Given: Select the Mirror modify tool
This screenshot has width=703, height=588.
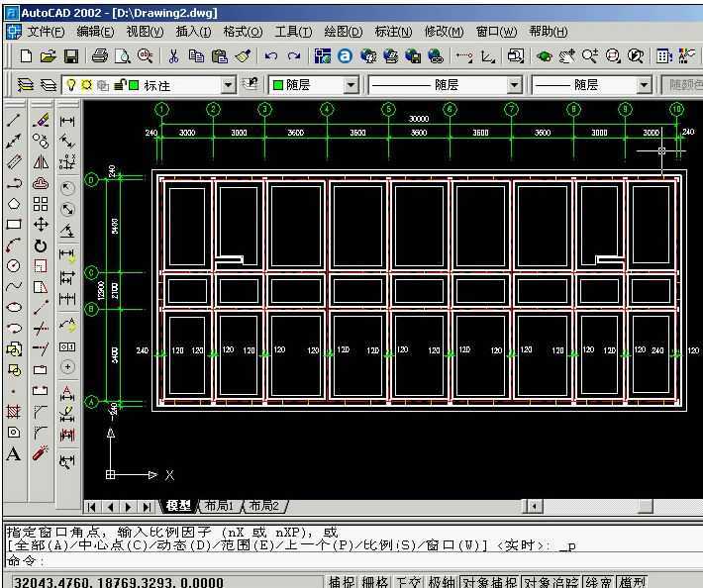Looking at the screenshot, I should click(x=41, y=161).
